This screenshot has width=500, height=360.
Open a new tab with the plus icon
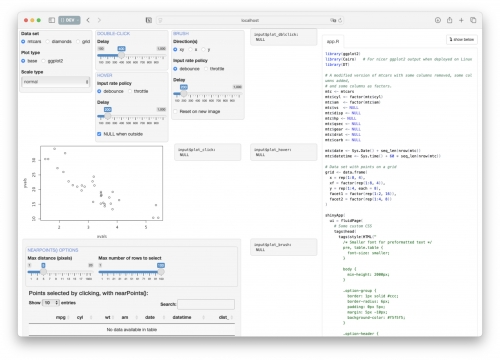pos(461,20)
